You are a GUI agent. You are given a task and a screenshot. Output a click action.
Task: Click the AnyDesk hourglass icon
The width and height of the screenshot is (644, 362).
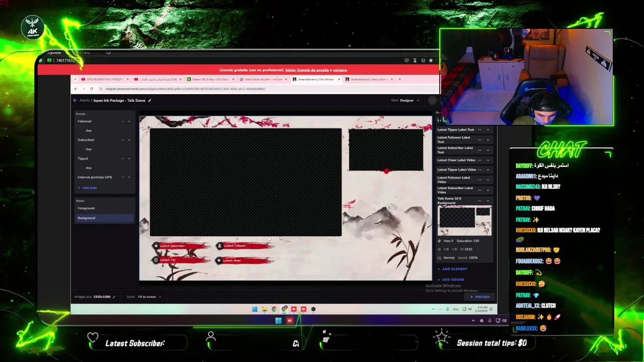pos(415,60)
